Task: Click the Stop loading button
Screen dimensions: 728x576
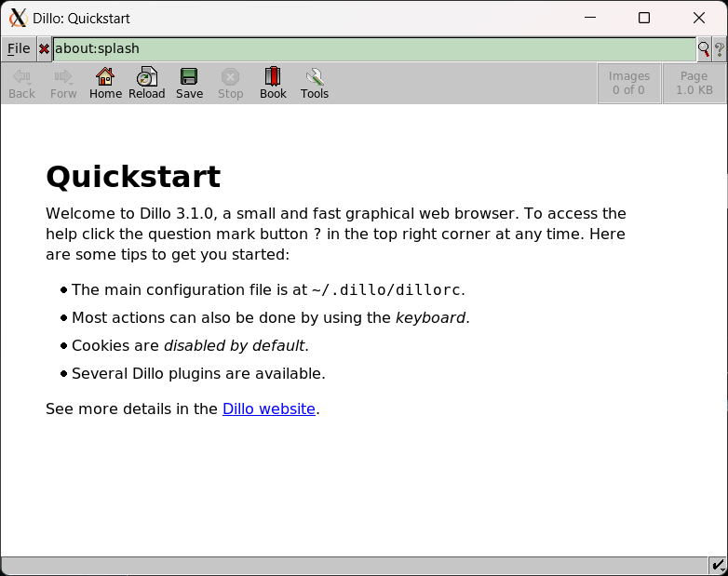Action: point(230,84)
